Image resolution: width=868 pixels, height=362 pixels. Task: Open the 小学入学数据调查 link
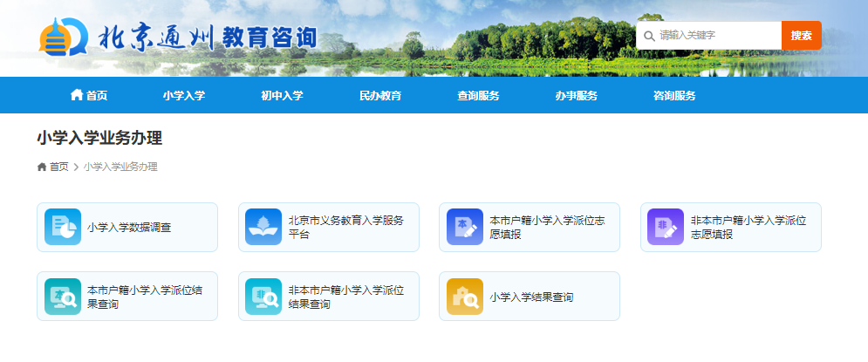129,227
